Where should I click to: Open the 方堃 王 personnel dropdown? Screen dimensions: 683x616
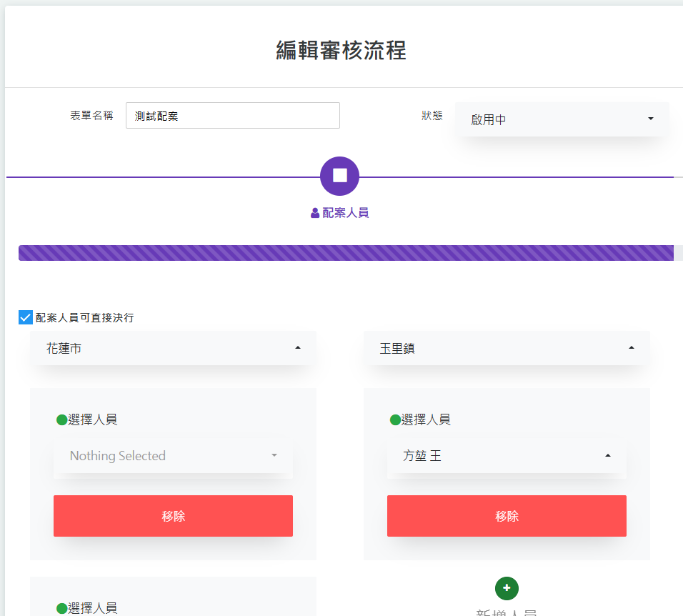(x=507, y=456)
